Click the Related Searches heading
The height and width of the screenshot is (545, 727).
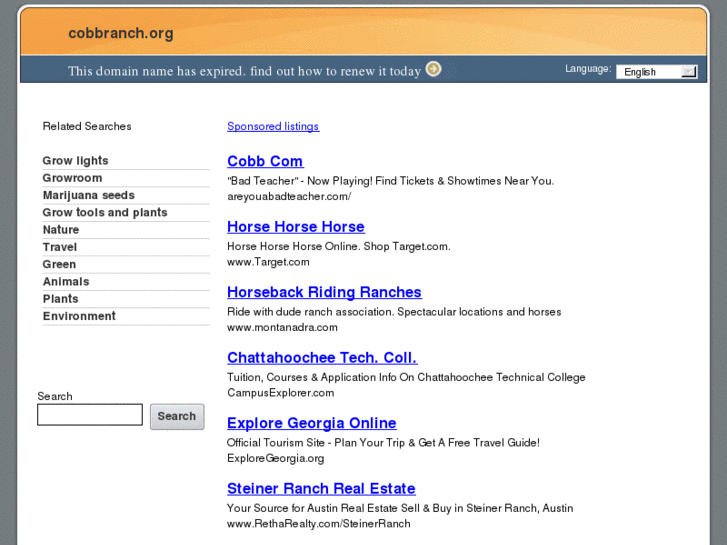point(87,126)
